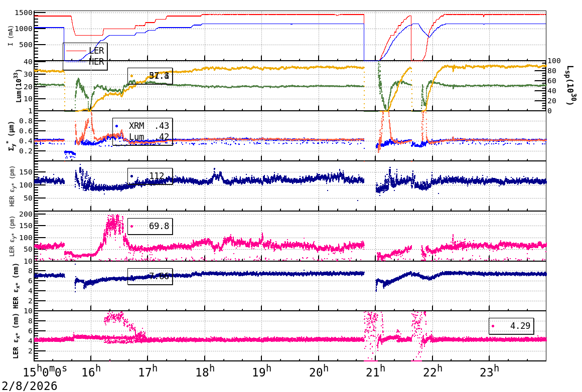Click the 60 tick on Lsp right axis
This screenshot has width=582, height=392.
[x=552, y=81]
